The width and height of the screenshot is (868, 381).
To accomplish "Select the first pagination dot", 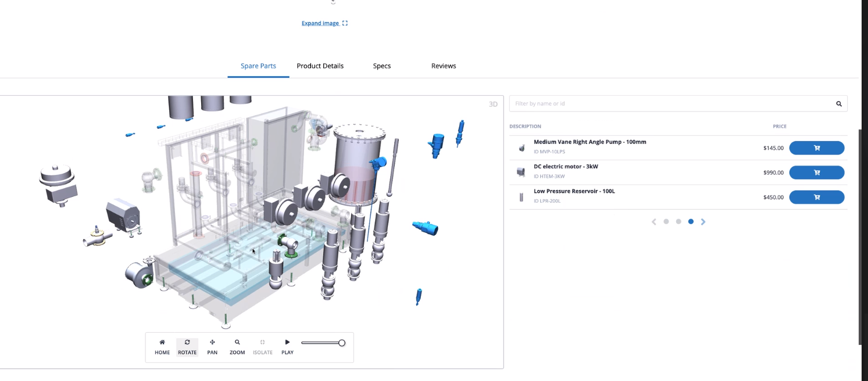I will [666, 221].
